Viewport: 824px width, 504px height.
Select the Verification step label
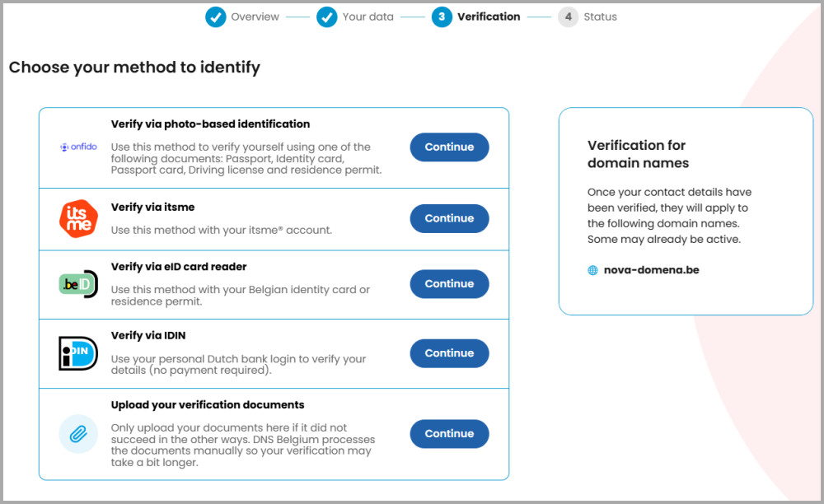(x=489, y=16)
